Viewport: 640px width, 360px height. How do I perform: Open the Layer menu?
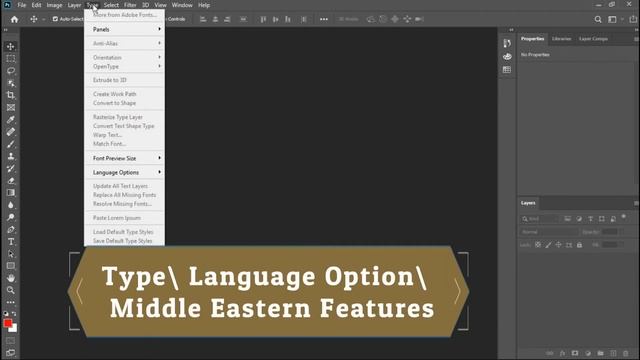click(x=74, y=5)
